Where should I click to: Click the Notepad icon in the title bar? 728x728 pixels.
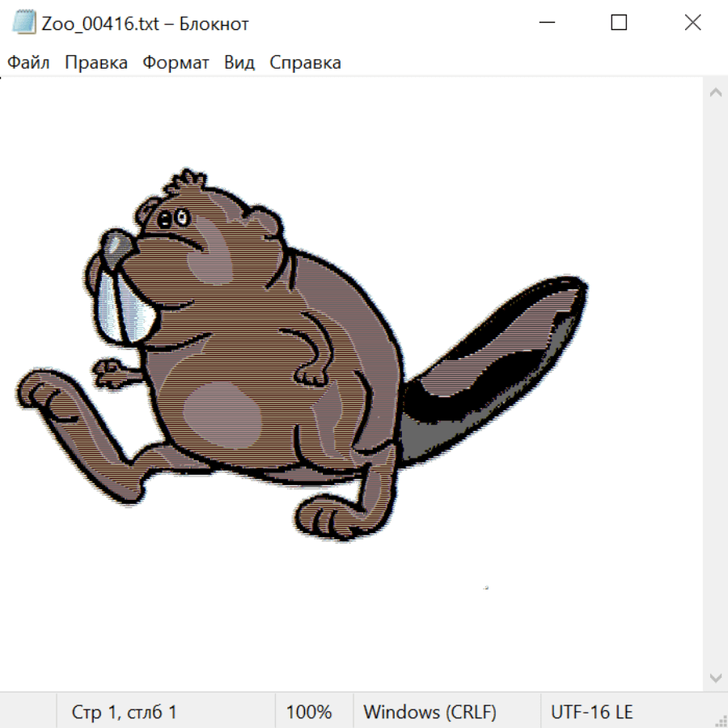coord(25,23)
